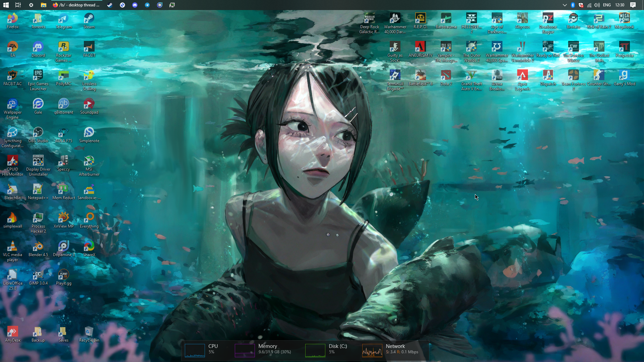Open the Windows Start menu
Screen dimensions: 644x362
[x=6, y=5]
